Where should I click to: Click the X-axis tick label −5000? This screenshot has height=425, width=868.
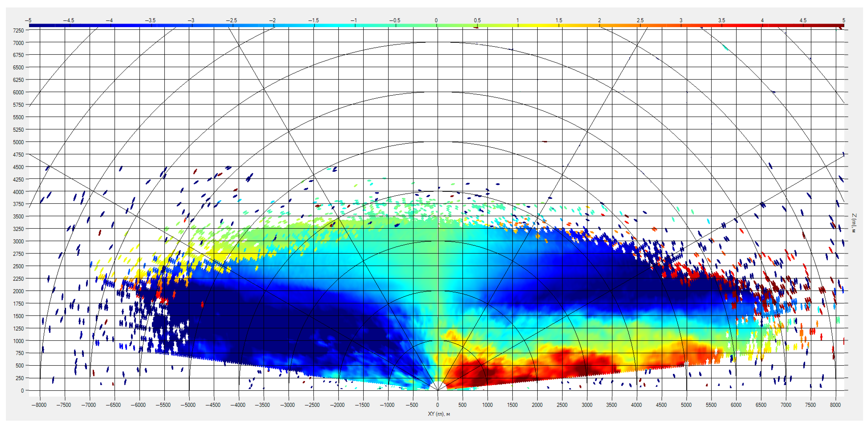188,405
